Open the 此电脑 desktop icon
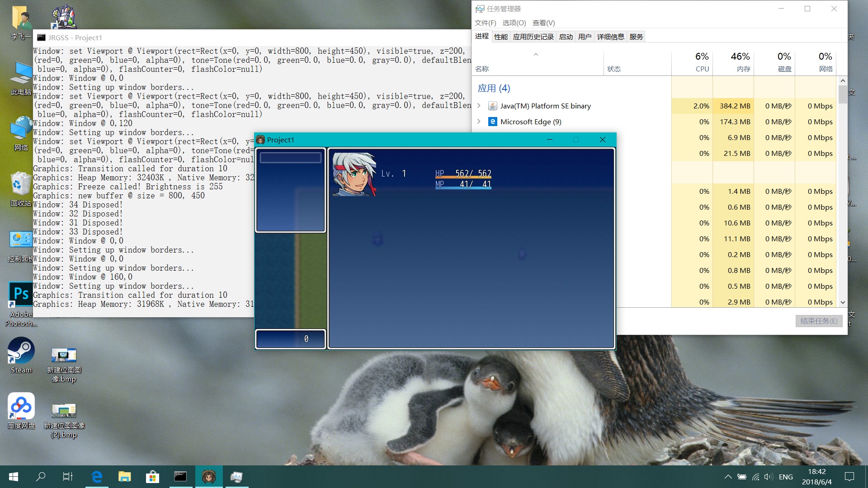Image resolution: width=868 pixels, height=488 pixels. point(21,79)
